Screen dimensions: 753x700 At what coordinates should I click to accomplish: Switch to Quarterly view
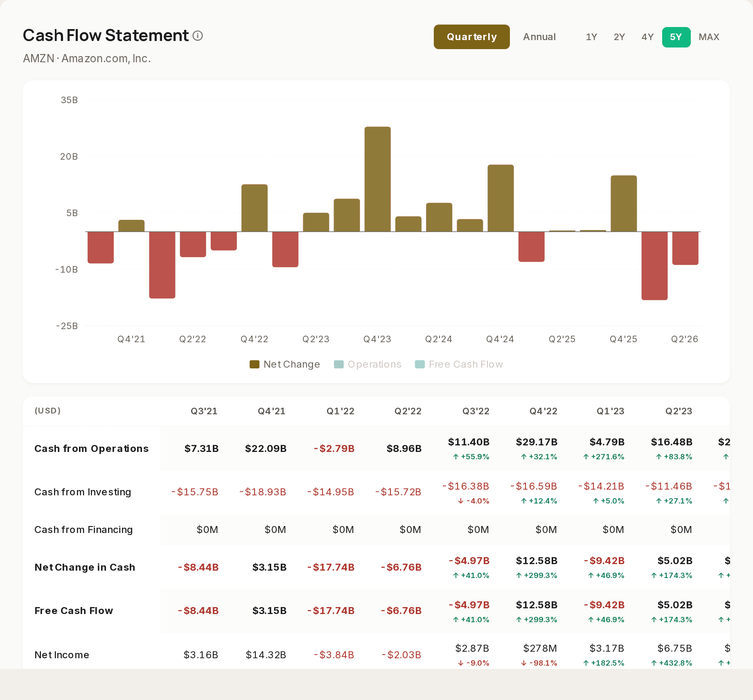pos(471,37)
